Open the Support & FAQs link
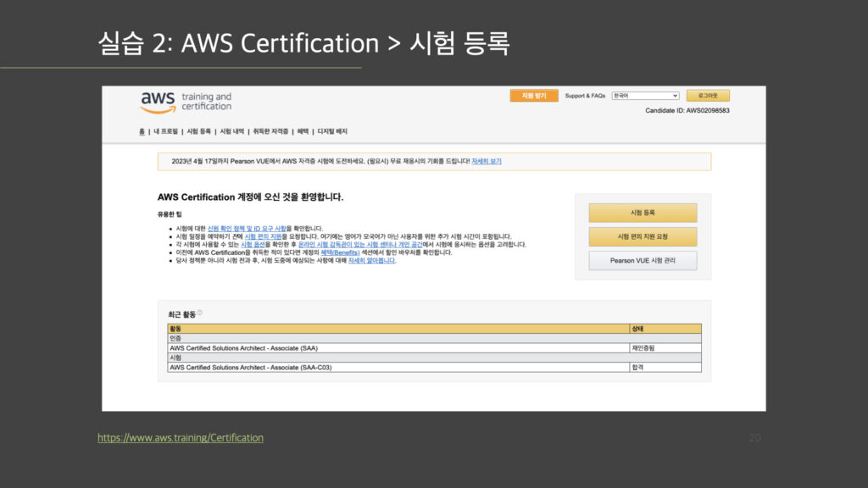 pyautogui.click(x=585, y=96)
